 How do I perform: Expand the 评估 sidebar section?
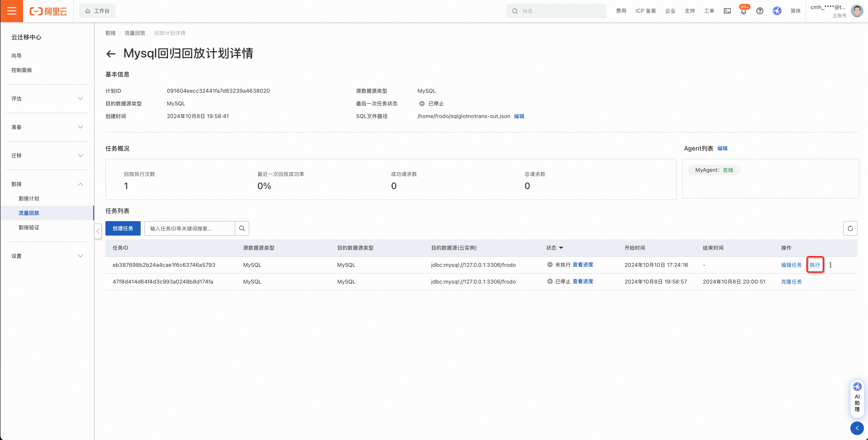pyautogui.click(x=47, y=99)
